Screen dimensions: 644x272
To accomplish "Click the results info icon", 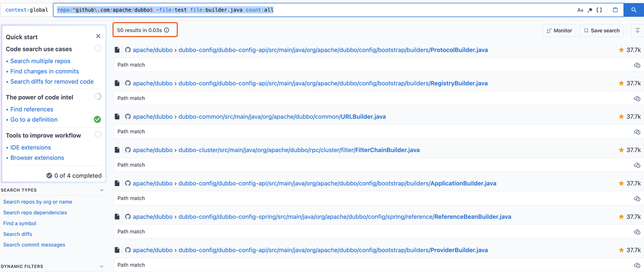I will pyautogui.click(x=167, y=30).
